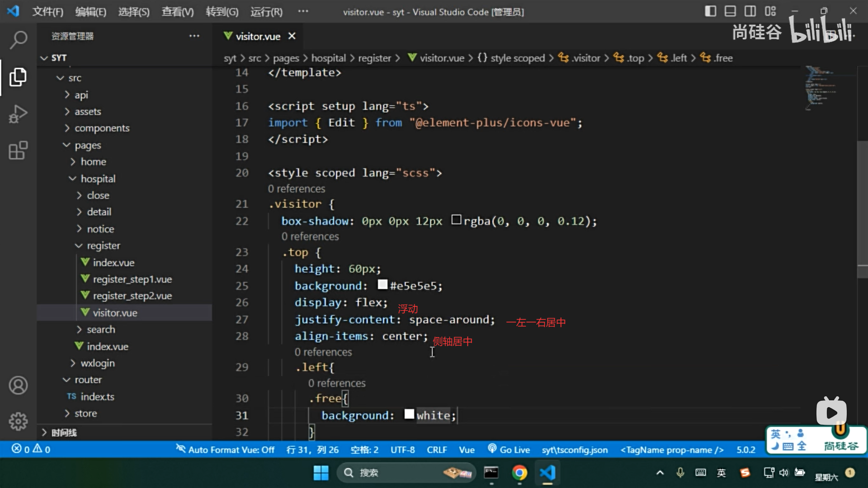This screenshot has width=868, height=488.
Task: Open the Search view in activity bar
Action: coord(18,40)
